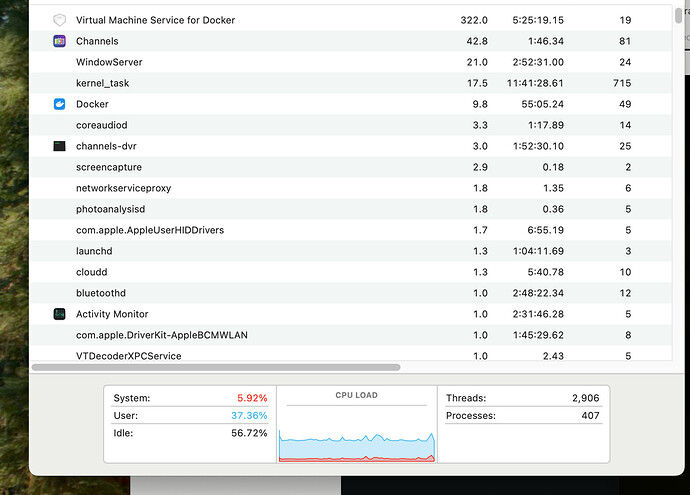Click the CPU LOAD heading label
The image size is (690, 495).
pos(356,395)
